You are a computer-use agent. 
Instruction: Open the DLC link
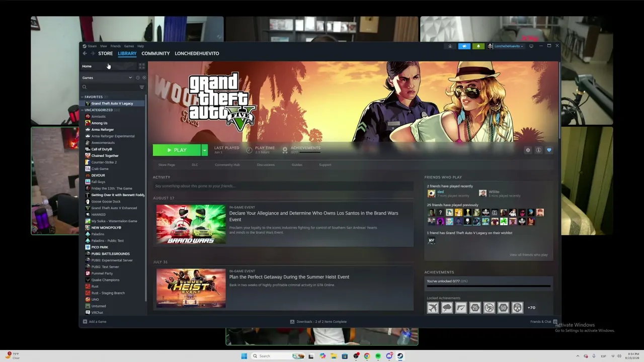[x=195, y=165]
